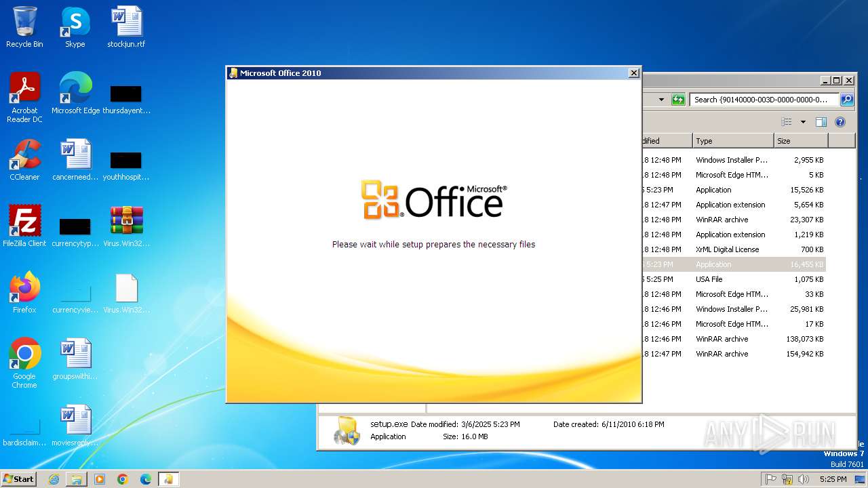Click the network tray icon
This screenshot has height=488, width=868.
coord(787,479)
